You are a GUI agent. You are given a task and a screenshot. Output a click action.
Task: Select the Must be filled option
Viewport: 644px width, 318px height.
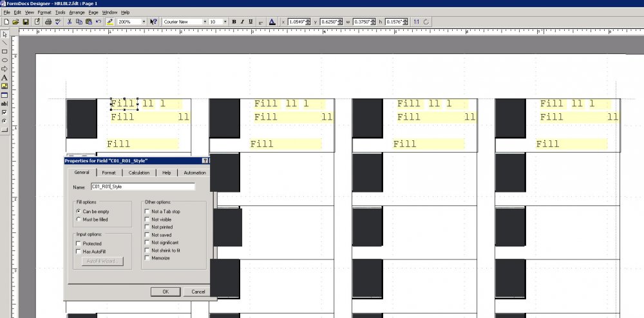click(x=79, y=220)
